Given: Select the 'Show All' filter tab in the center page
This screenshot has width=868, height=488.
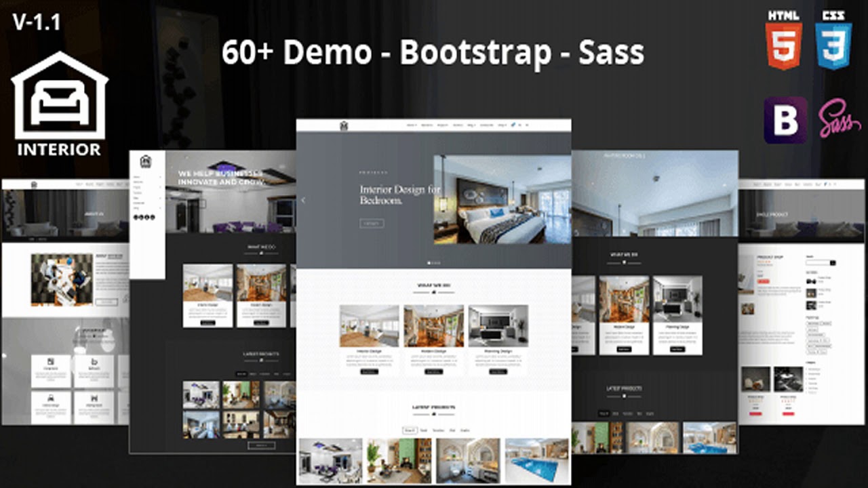Looking at the screenshot, I should [410, 430].
